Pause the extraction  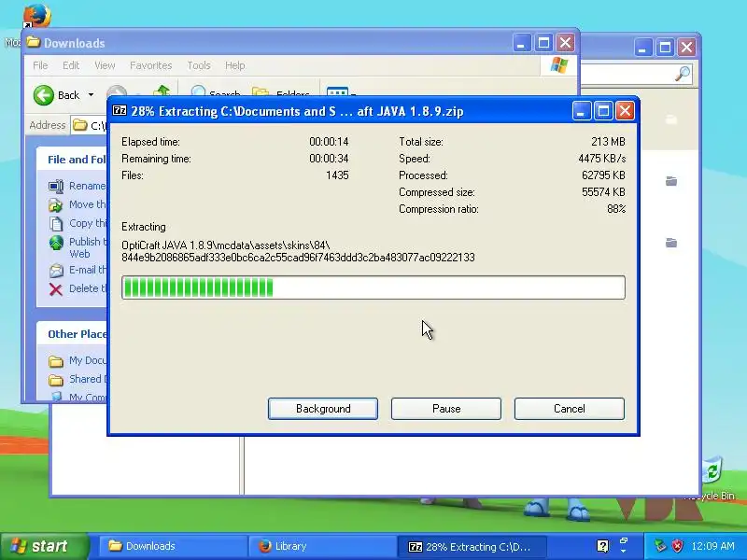point(446,409)
